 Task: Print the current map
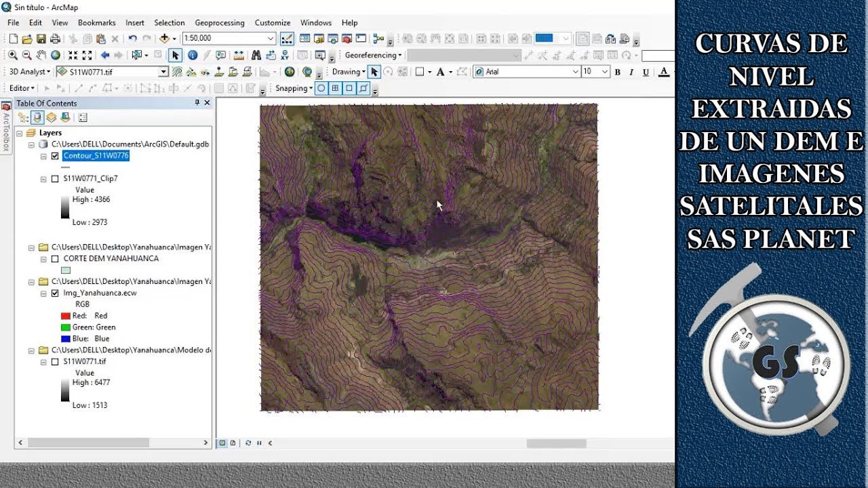point(55,39)
